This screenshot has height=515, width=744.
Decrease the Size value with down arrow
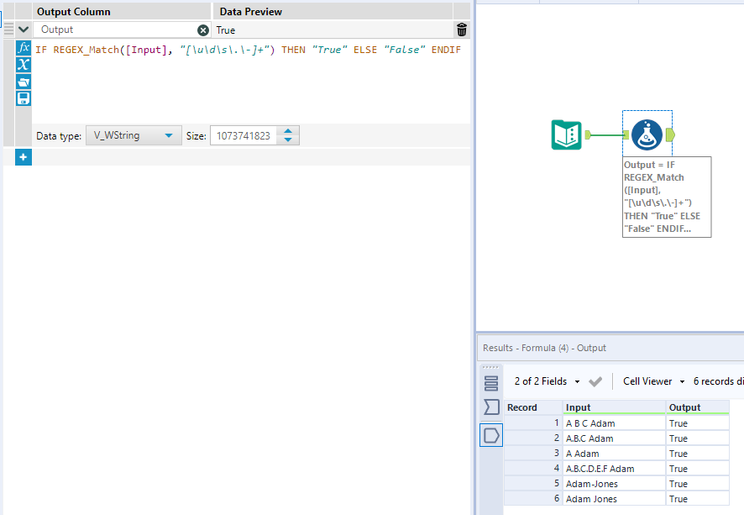288,140
